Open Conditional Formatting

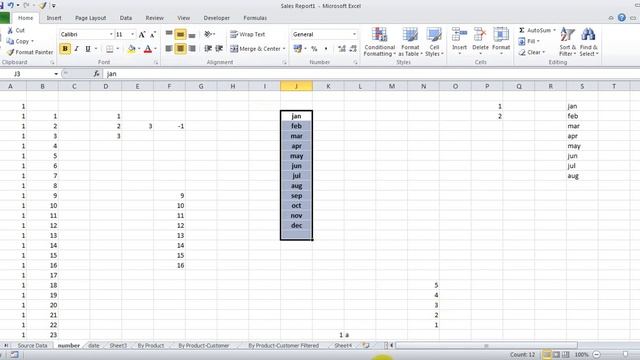[380, 42]
